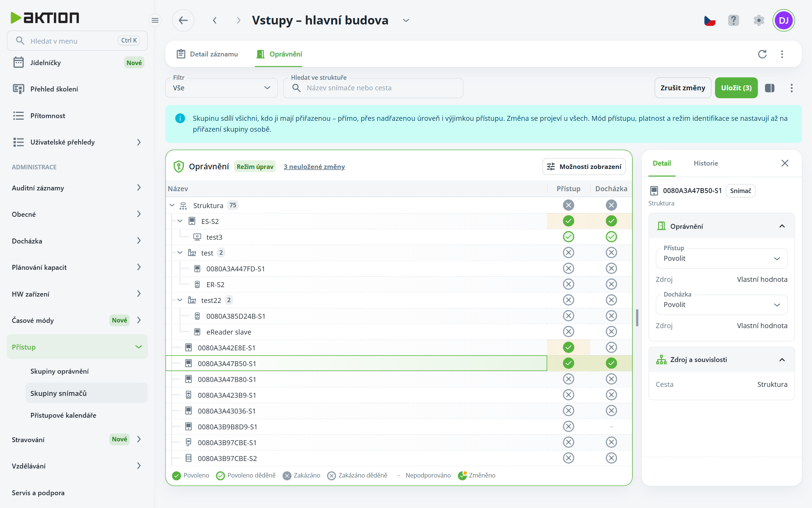Open Skupiny oprávnění in the sidebar
The height and width of the screenshot is (508, 812).
(59, 371)
